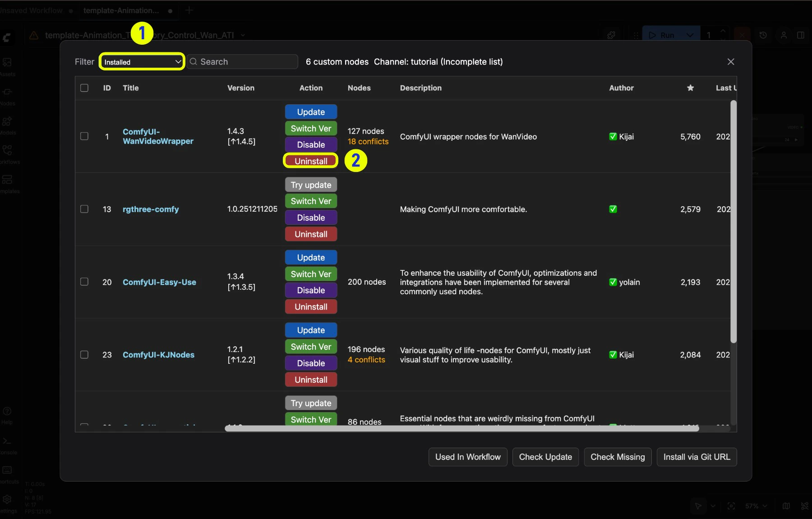Screen dimensions: 812x519
Task: Open the Help sidebar item
Action: (7, 415)
